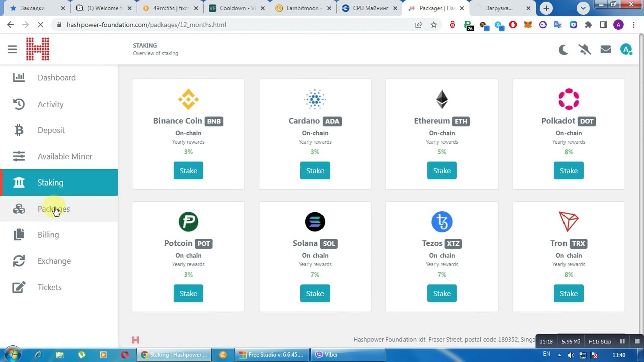Click the Exchange arrows icon

pyautogui.click(x=19, y=261)
